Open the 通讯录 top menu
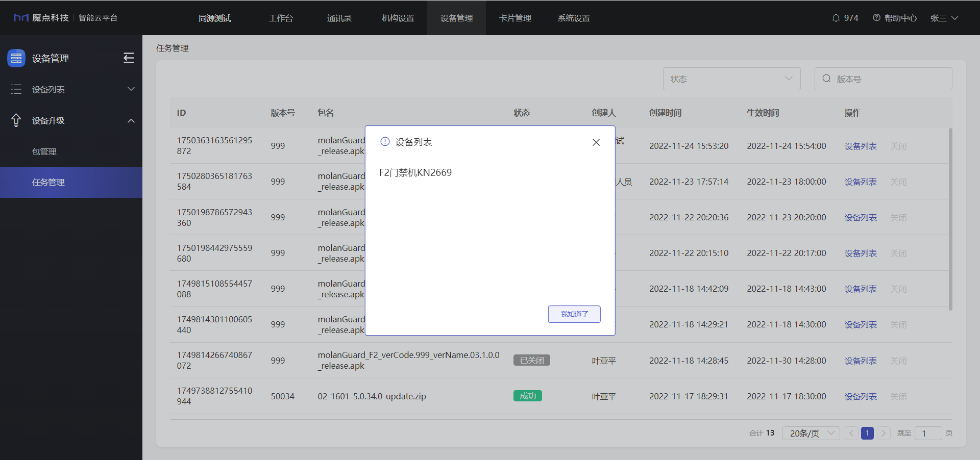 point(339,18)
